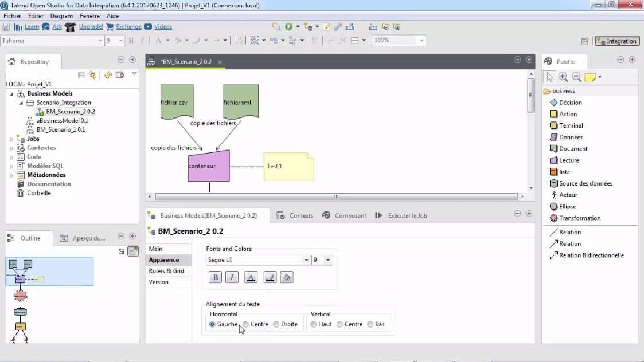Expand the Jobs node in the repository
Screen dimensions: 644x362
click(11, 139)
